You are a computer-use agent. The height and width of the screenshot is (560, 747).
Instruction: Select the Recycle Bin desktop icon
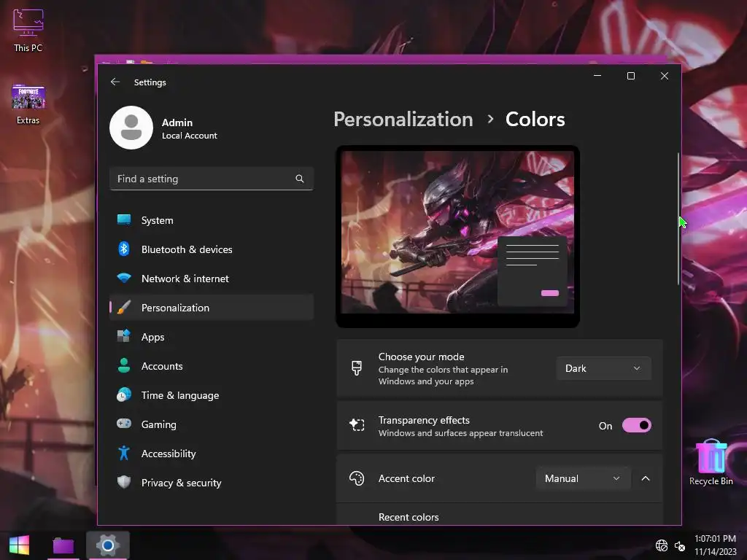point(711,462)
